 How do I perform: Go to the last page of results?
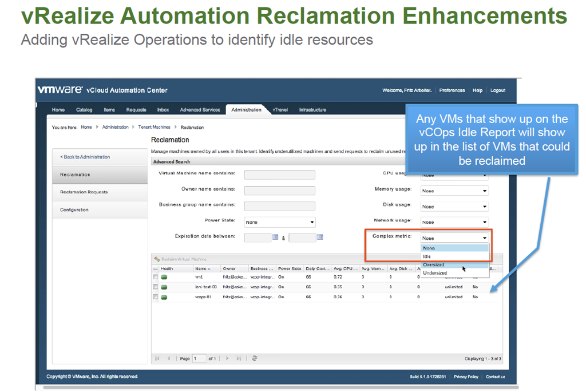tap(239, 358)
